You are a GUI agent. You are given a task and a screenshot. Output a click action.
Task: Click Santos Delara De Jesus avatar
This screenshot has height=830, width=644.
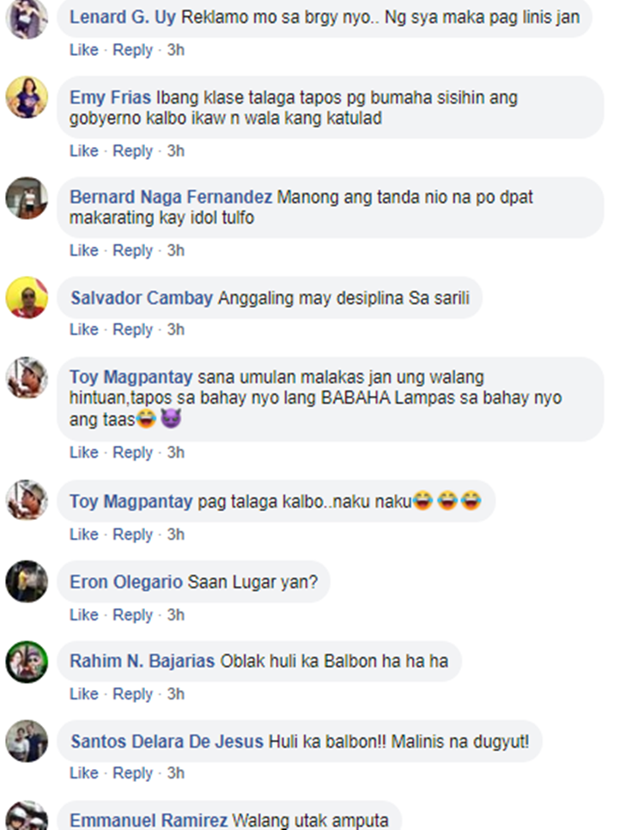pos(27,741)
